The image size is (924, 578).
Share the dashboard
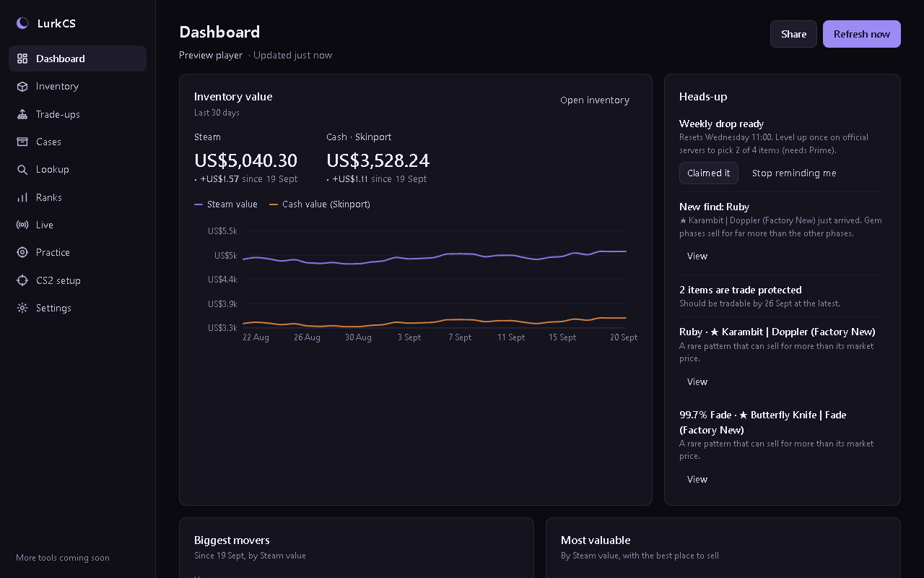coord(793,34)
